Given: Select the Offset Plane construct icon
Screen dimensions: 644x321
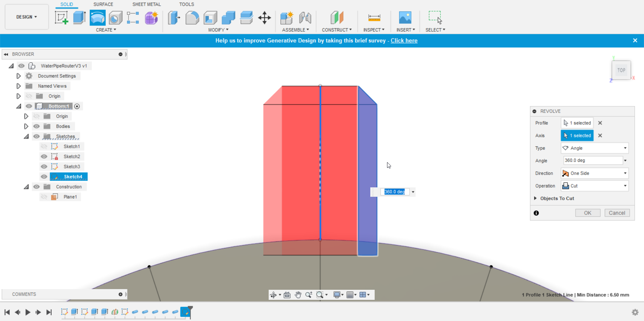Looking at the screenshot, I should [337, 18].
